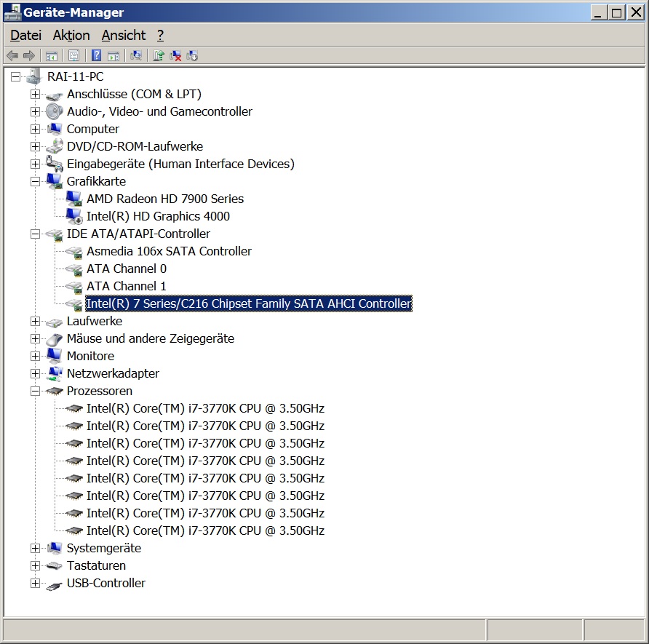
Task: Click the Eingabegeräte HID icon
Action: [x=55, y=164]
